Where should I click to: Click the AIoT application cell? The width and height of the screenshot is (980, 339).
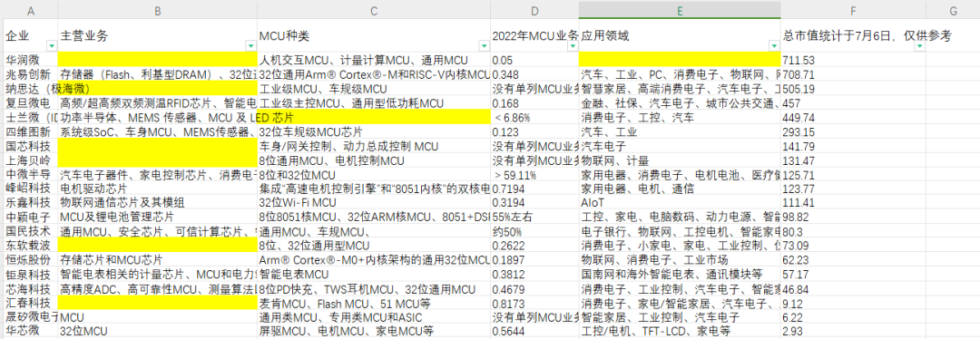pos(680,203)
